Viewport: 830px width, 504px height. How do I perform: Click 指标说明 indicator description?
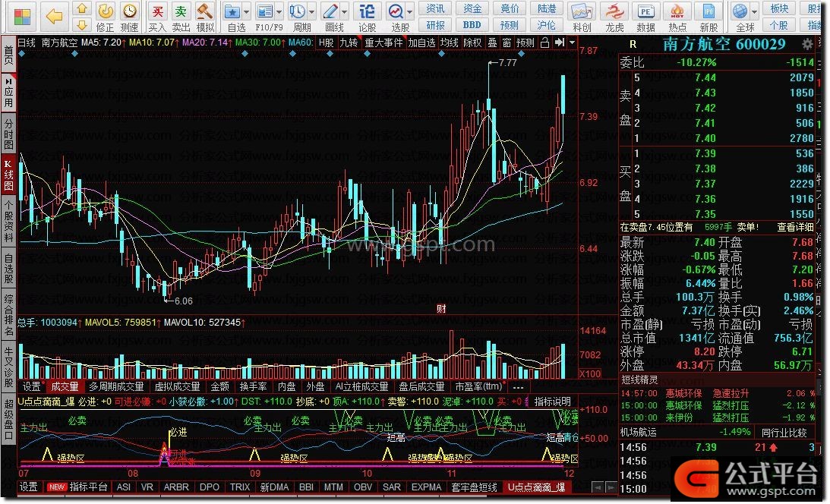(553, 402)
